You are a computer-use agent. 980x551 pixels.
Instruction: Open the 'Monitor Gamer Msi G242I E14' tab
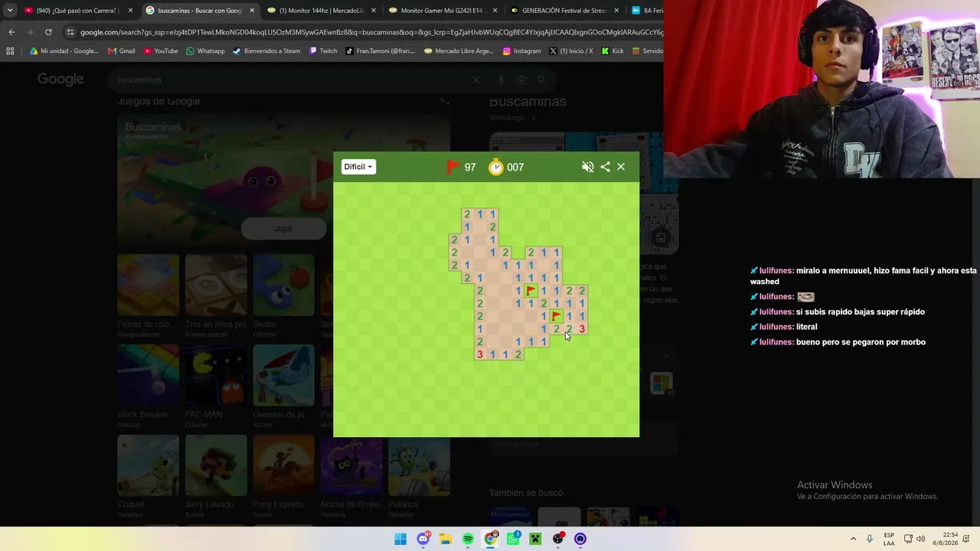442,11
